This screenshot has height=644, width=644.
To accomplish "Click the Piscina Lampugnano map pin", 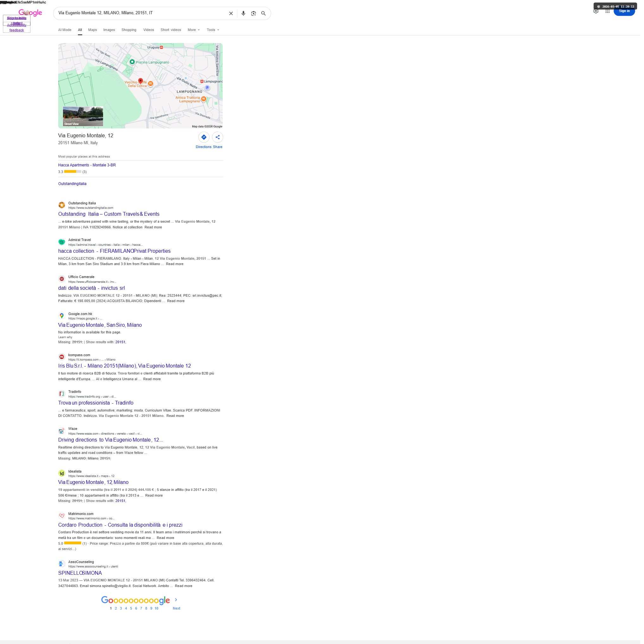I will tap(133, 62).
